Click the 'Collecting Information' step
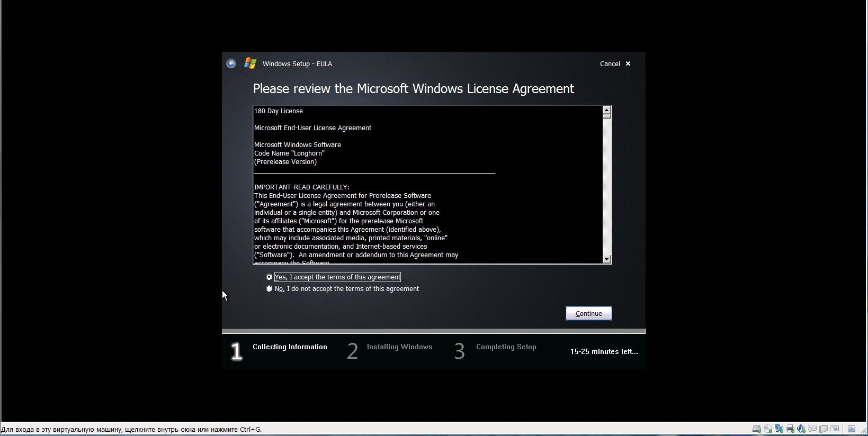Image resolution: width=868 pixels, height=436 pixels. tap(290, 347)
